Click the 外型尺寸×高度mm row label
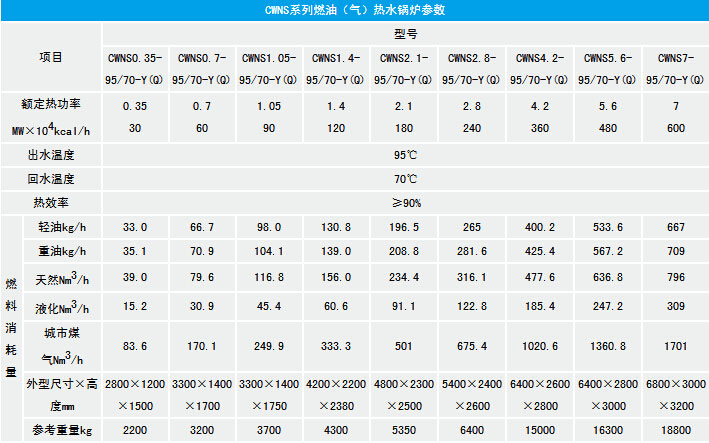The width and height of the screenshot is (709, 443). 62,395
